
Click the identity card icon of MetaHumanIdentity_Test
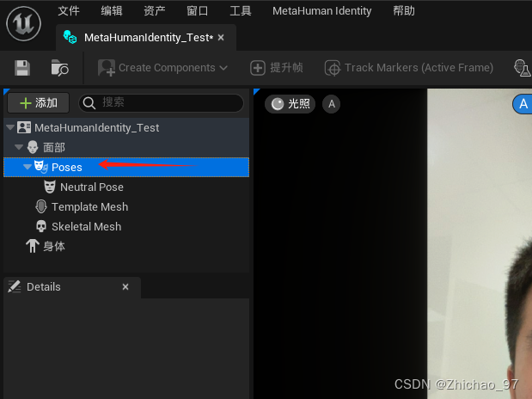(x=24, y=127)
